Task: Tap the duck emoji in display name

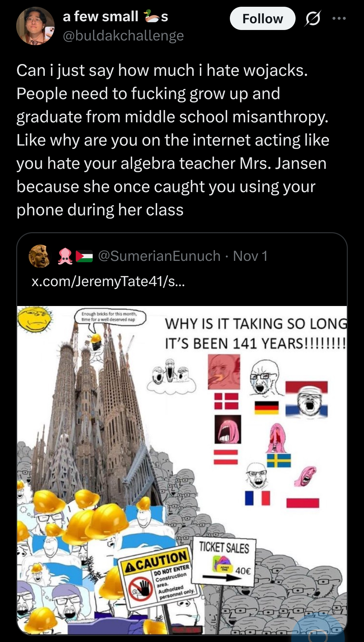Action: click(151, 16)
